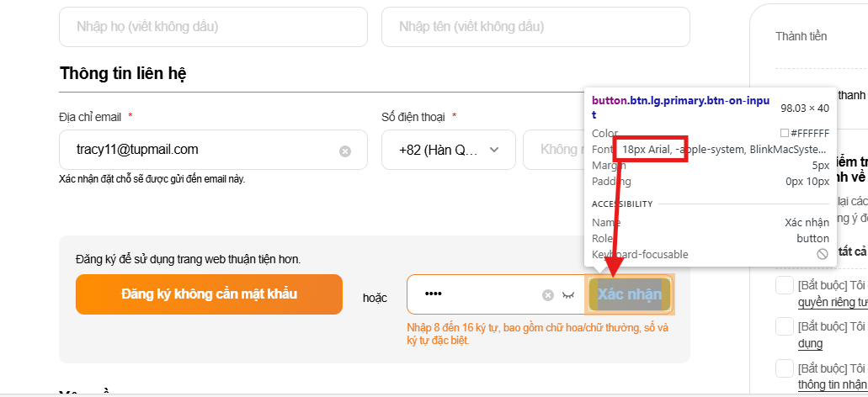Tick the checkbox beside 'quyền riêng tư'
The height and width of the screenshot is (397, 868).
(x=784, y=286)
